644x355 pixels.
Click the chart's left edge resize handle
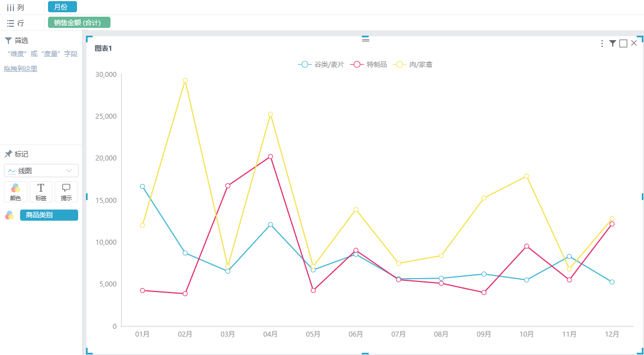[x=87, y=197]
